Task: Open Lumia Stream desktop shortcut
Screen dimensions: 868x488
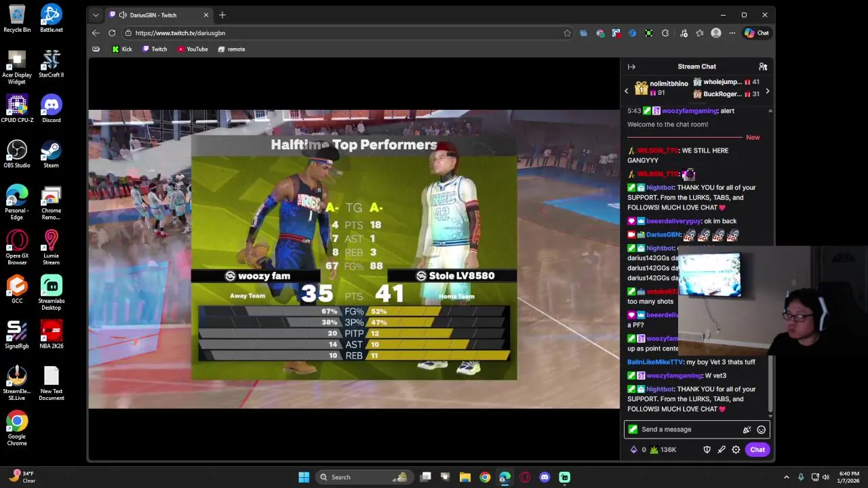Action: click(x=52, y=247)
